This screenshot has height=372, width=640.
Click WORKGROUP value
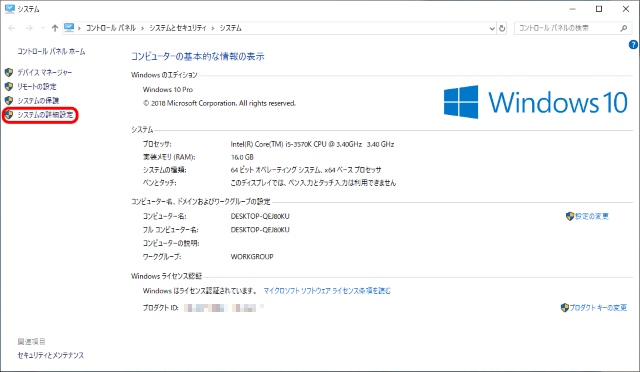click(252, 257)
